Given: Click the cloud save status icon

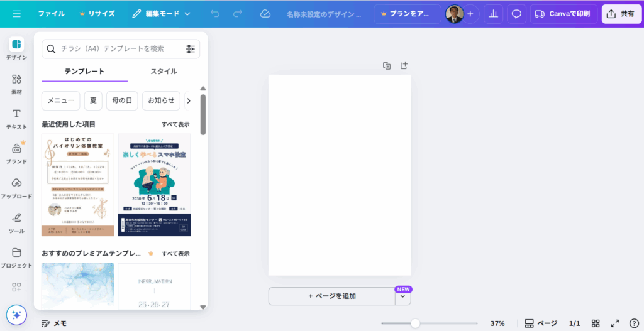Looking at the screenshot, I should pos(265,14).
